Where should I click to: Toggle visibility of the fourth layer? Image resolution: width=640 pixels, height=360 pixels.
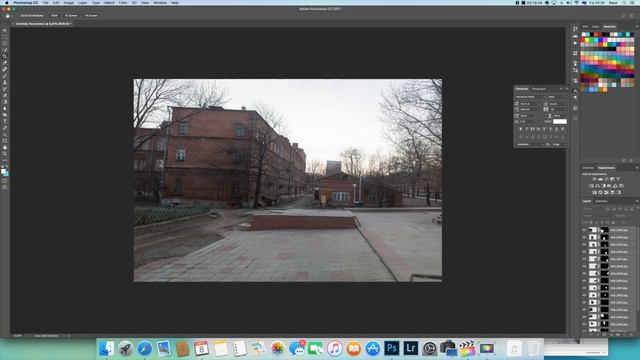(584, 252)
